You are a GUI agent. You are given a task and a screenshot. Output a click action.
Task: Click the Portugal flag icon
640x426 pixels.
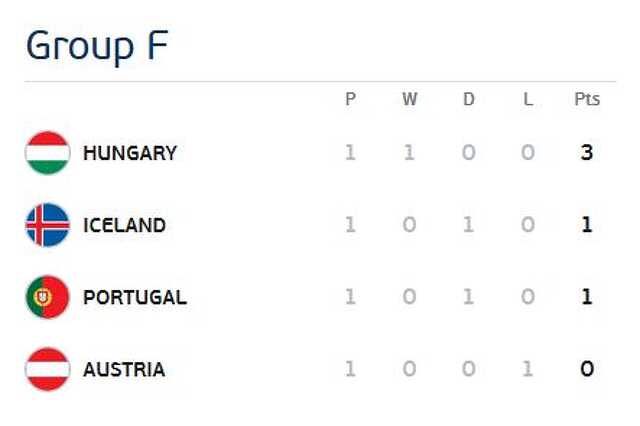coord(48,297)
